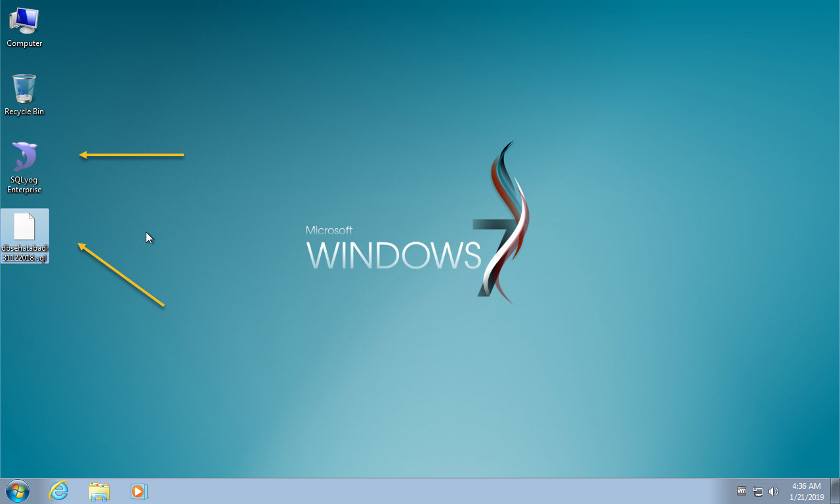840x504 pixels.
Task: Select the SQLyog Enterprise dolphin icon
Action: 24,157
